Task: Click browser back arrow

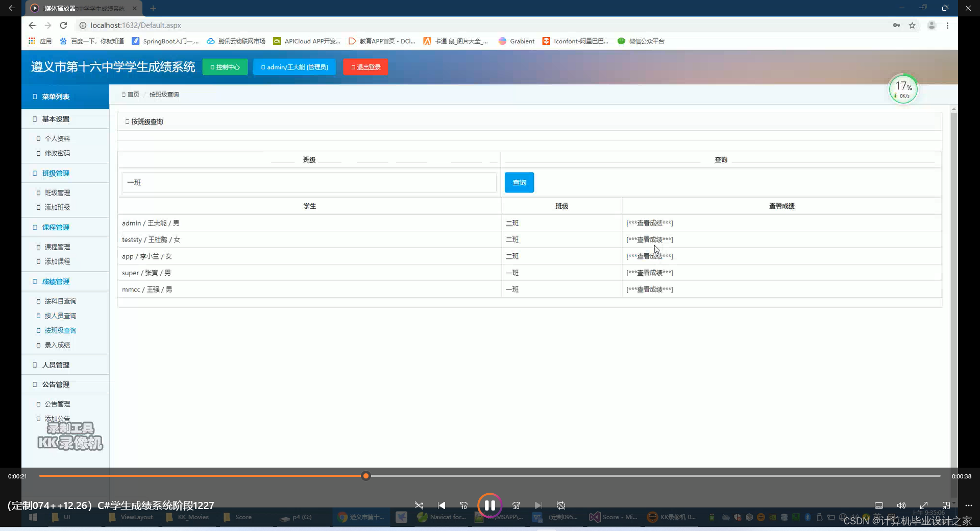Action: point(32,26)
